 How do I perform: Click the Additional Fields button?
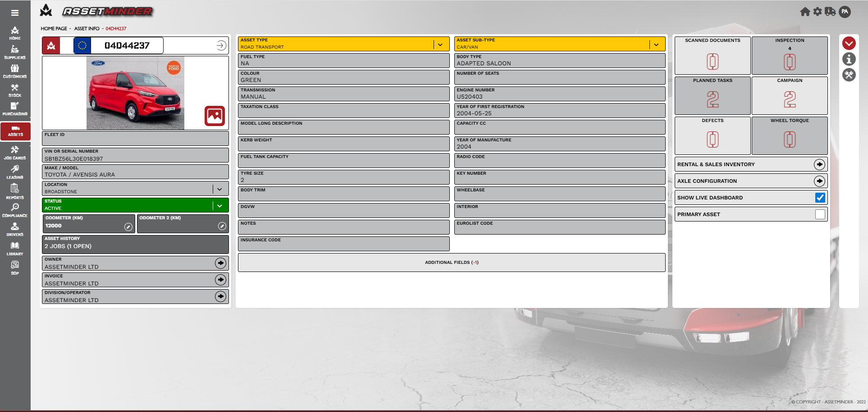(452, 263)
